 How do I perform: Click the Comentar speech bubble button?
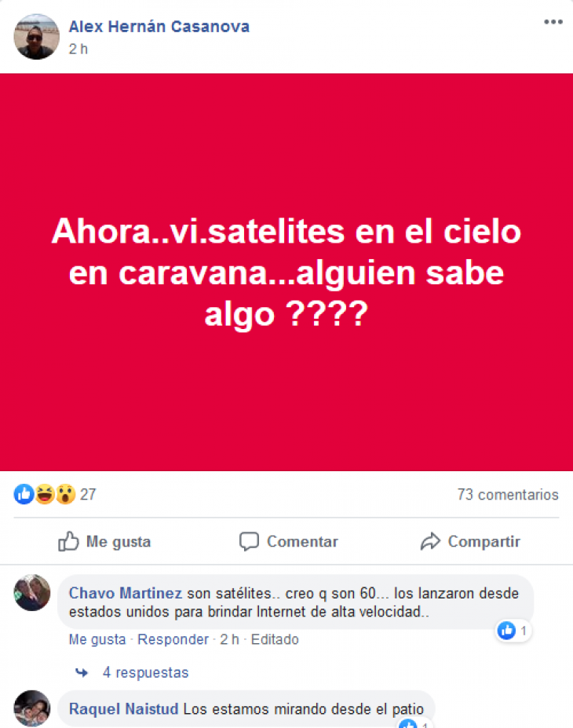click(289, 541)
